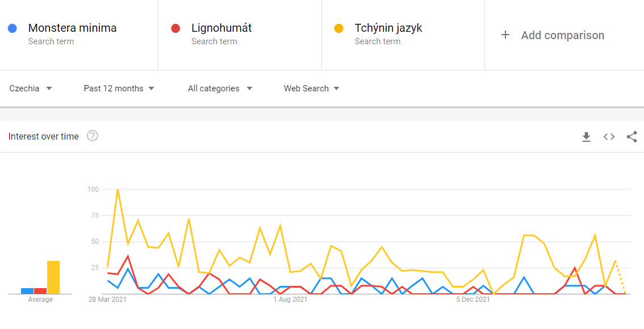Click the red dot for Lignohumát
This screenshot has height=329, width=644.
click(175, 28)
